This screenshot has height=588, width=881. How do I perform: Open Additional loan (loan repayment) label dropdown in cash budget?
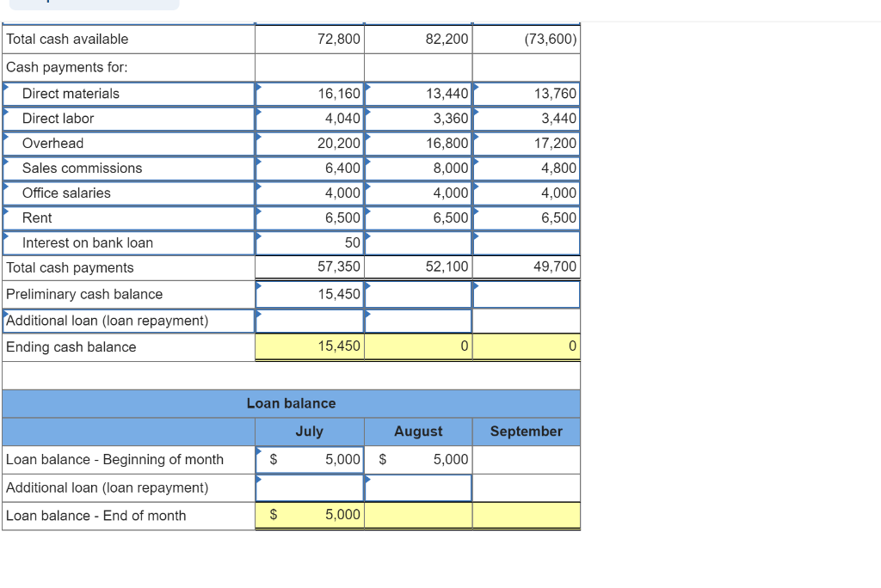point(129,321)
